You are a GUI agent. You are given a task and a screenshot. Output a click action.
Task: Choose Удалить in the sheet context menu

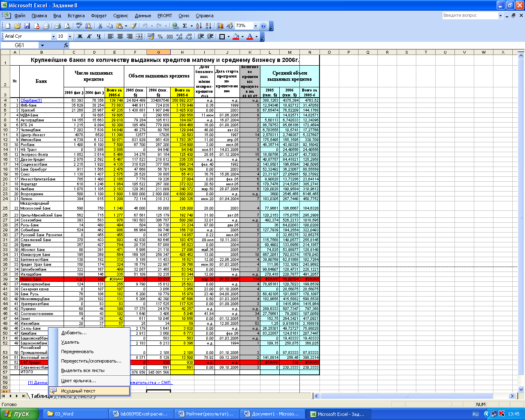[x=89, y=342]
